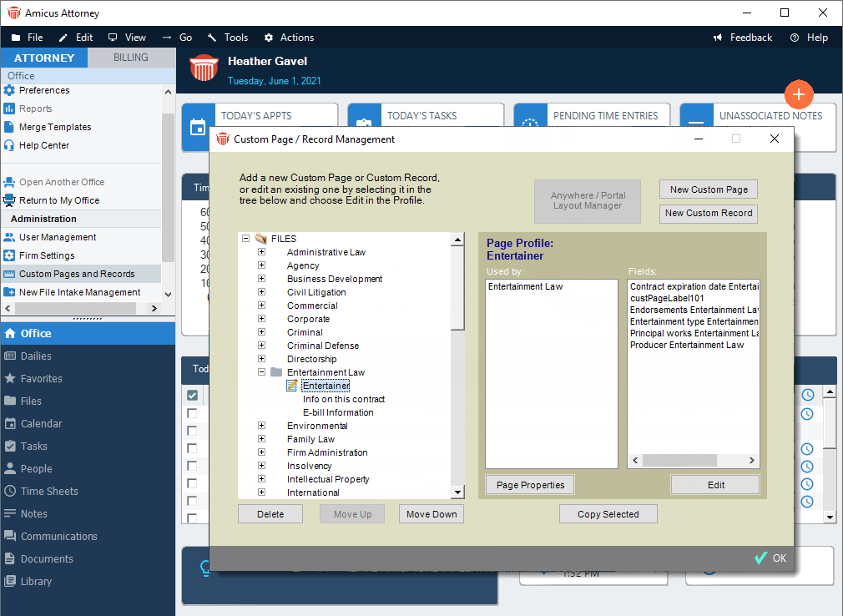The width and height of the screenshot is (843, 616).
Task: Check the first unchecked task row checkbox
Action: (193, 413)
